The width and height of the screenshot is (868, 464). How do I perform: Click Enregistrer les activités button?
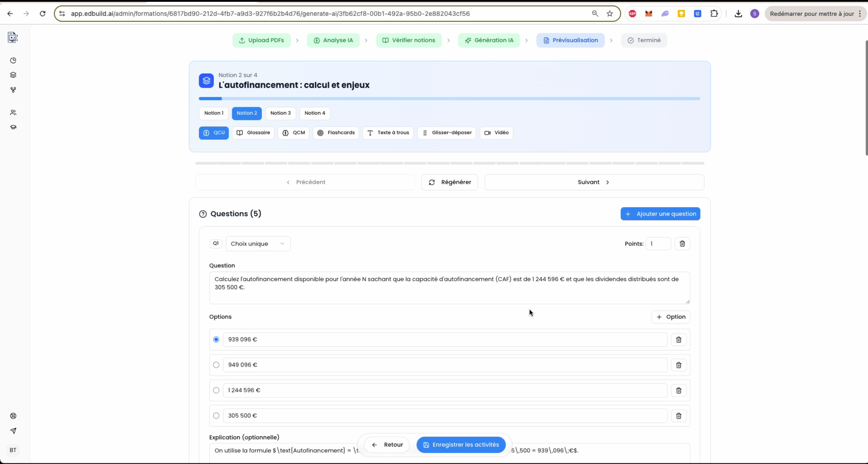pos(461,445)
